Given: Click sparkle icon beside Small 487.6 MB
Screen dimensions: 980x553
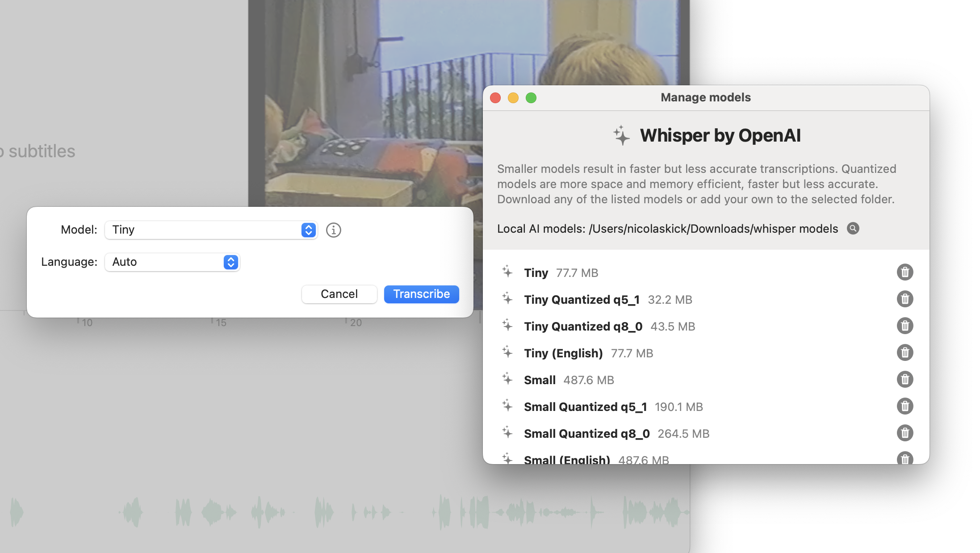Looking at the screenshot, I should pos(507,379).
